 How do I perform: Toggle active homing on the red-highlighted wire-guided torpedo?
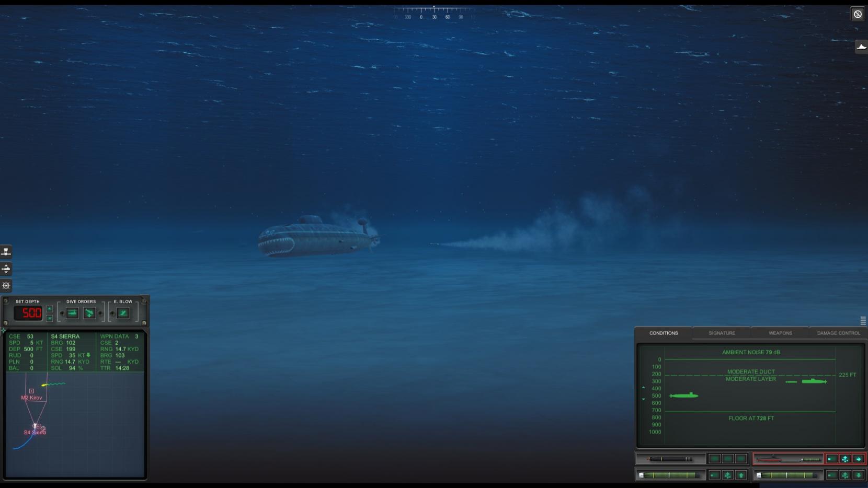832,459
